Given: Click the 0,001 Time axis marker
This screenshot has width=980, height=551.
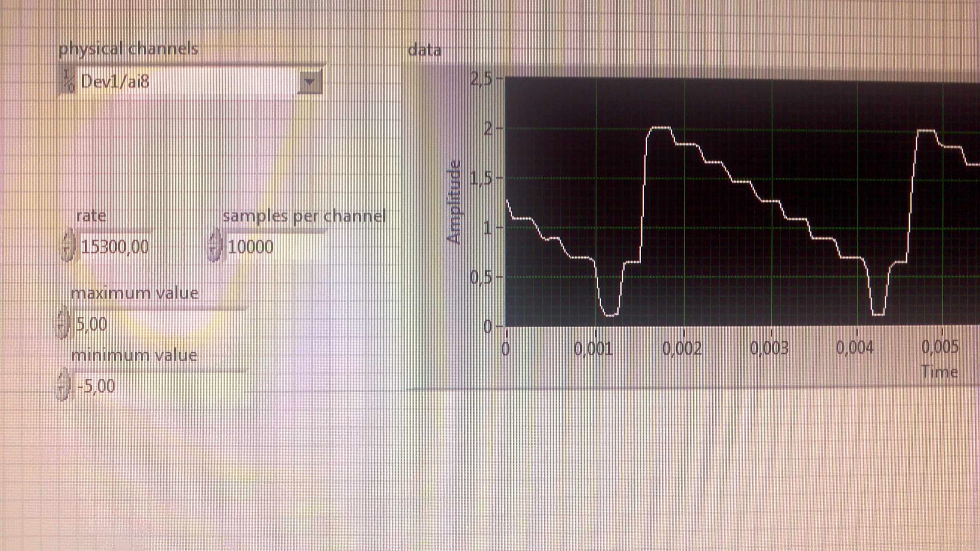Looking at the screenshot, I should point(593,348).
